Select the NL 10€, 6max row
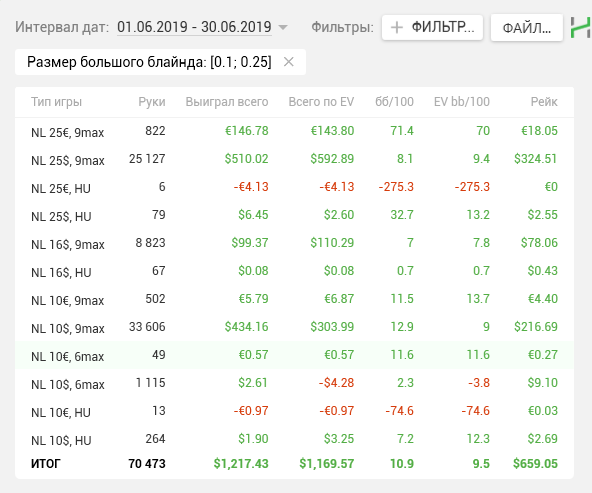 point(294,355)
